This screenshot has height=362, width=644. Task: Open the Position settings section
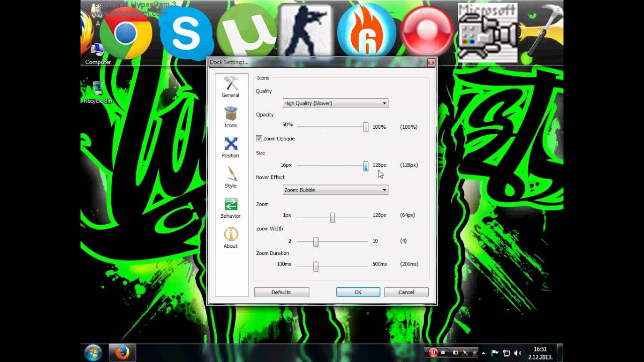click(230, 147)
